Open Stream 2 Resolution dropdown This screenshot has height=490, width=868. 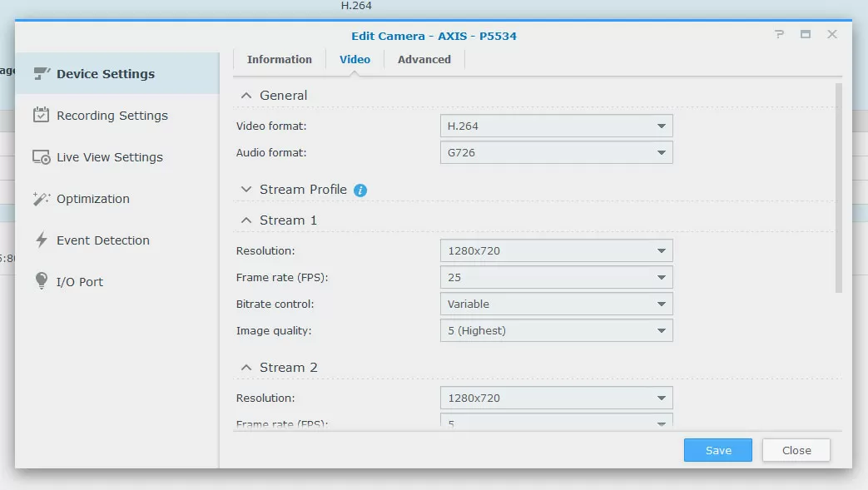[557, 398]
